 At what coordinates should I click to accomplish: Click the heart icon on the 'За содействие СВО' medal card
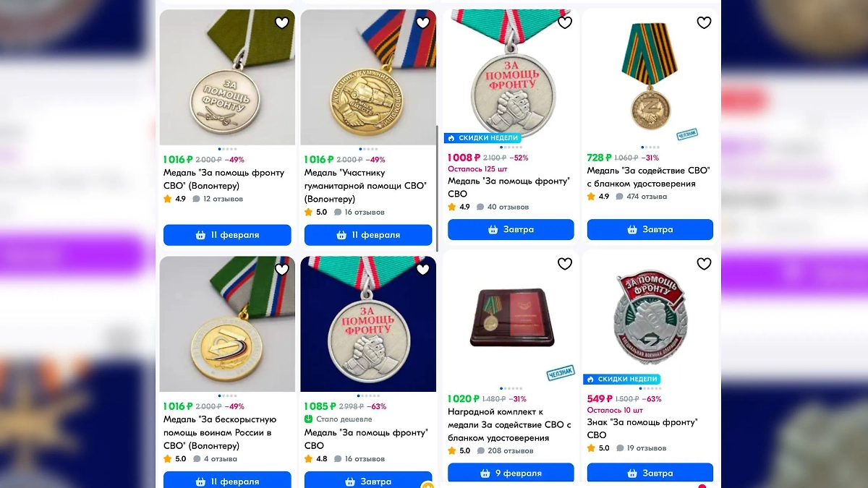tap(704, 22)
